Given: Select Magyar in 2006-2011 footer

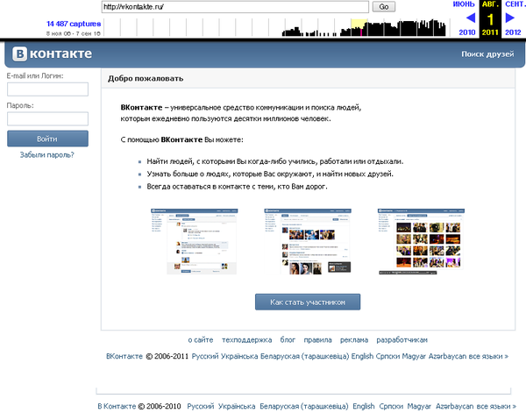Looking at the screenshot, I should tap(414, 356).
